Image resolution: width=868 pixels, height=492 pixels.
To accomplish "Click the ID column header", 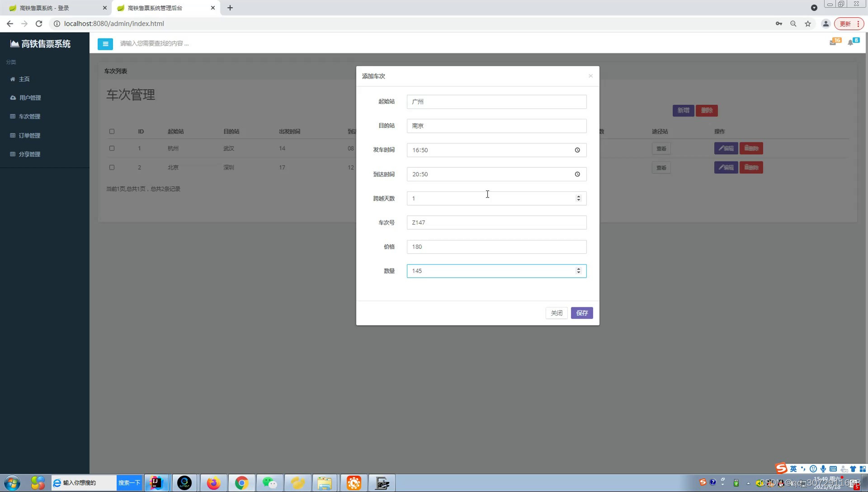I will tap(141, 132).
